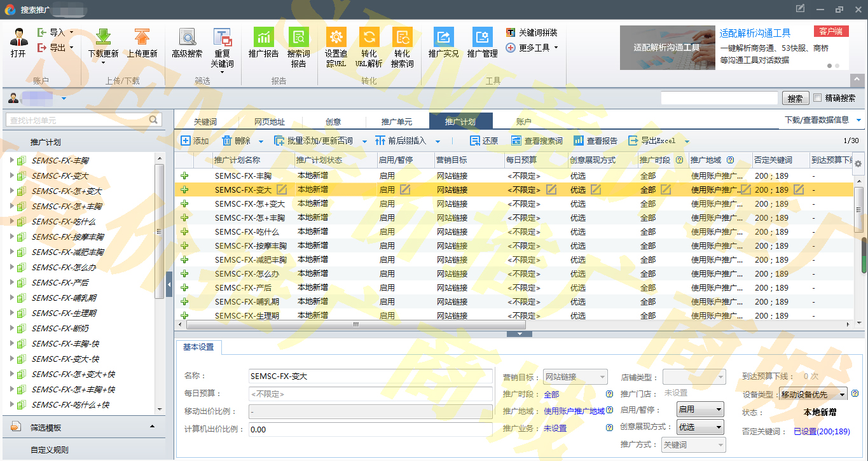Click 设置追踪URL gear icon
868x461 pixels.
[x=336, y=37]
